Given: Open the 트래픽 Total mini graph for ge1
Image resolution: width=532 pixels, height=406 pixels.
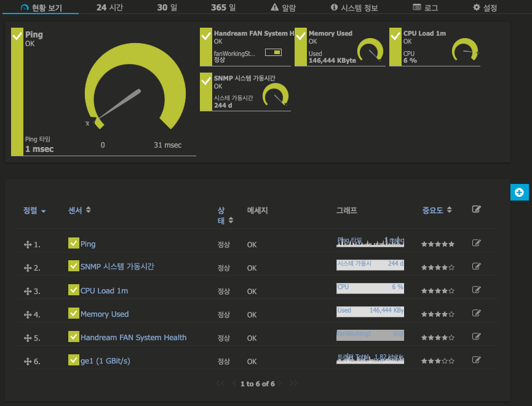Looking at the screenshot, I should tap(370, 359).
